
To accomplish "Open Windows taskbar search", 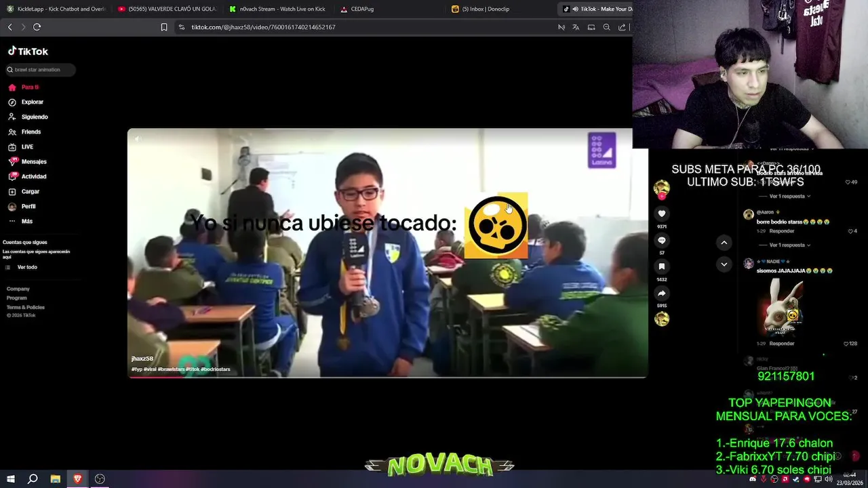I will click(33, 479).
